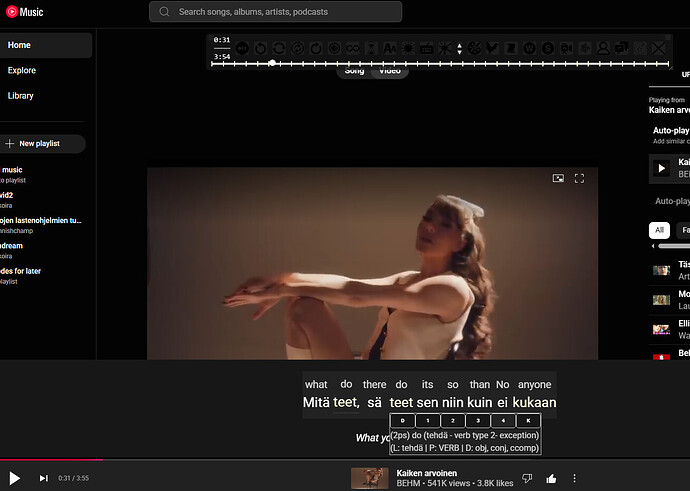Image resolution: width=690 pixels, height=491 pixels.
Task: Click the translation word 'anyone'
Action: click(534, 385)
